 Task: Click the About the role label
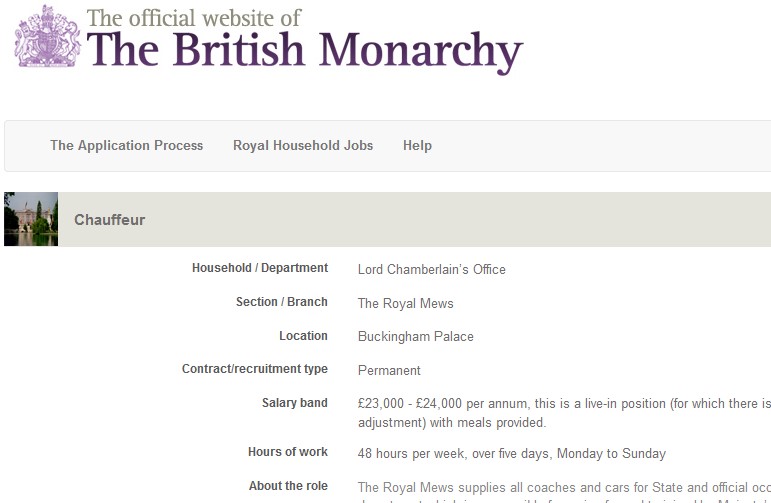pyautogui.click(x=288, y=486)
